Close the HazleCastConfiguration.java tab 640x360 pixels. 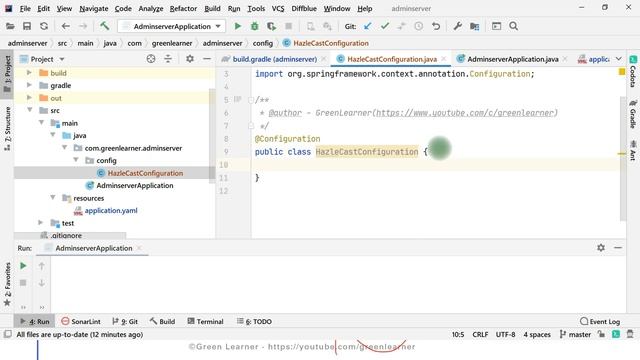444,59
